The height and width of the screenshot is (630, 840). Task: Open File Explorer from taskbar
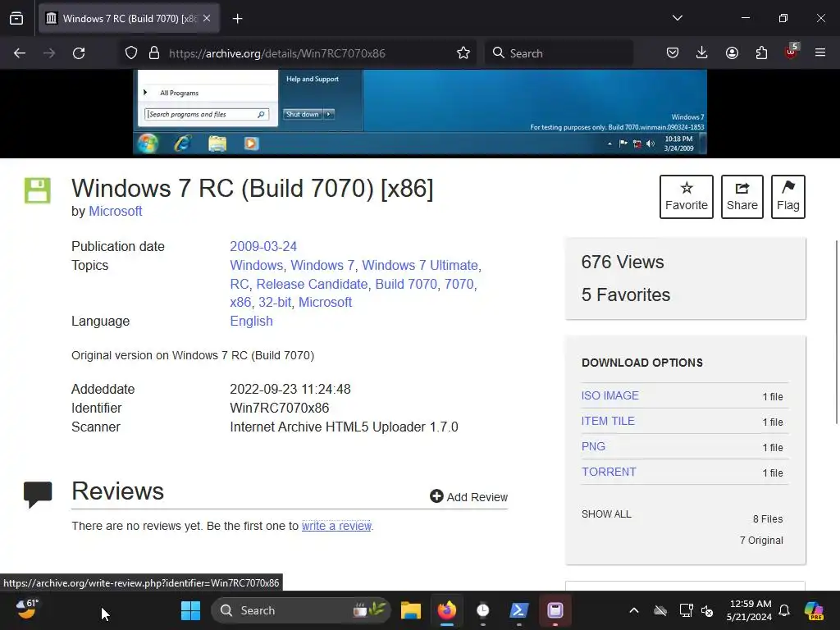click(411, 610)
